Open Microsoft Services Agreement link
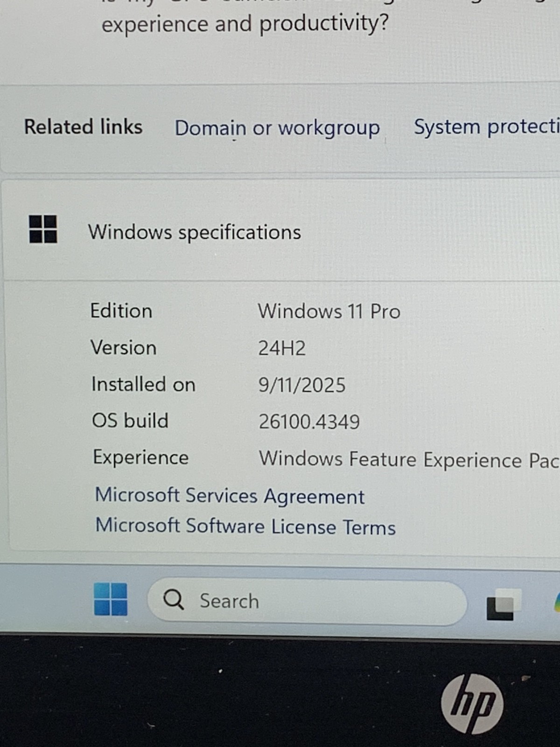This screenshot has height=747, width=560. 230,496
